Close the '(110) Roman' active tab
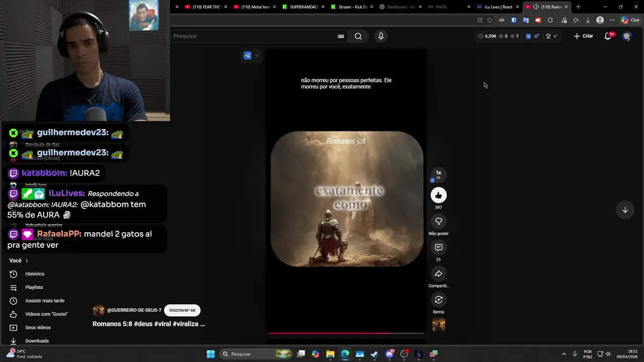The height and width of the screenshot is (362, 644). pyautogui.click(x=566, y=7)
